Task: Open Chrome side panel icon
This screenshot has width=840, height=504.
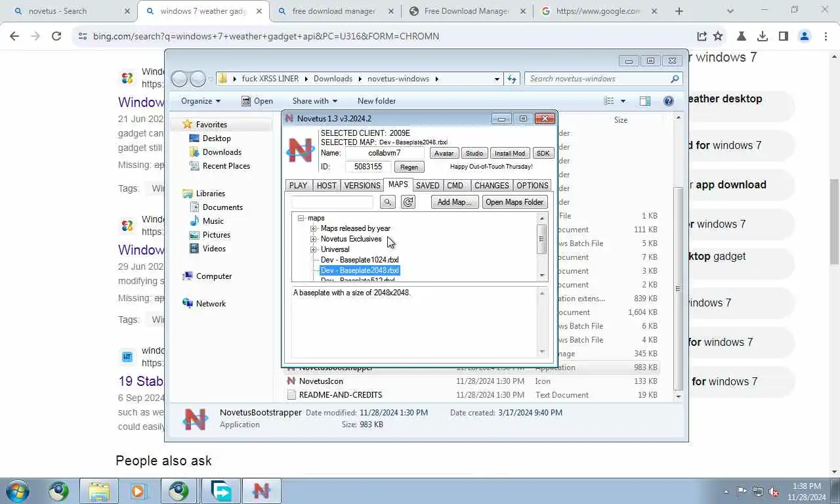Action: [x=784, y=36]
